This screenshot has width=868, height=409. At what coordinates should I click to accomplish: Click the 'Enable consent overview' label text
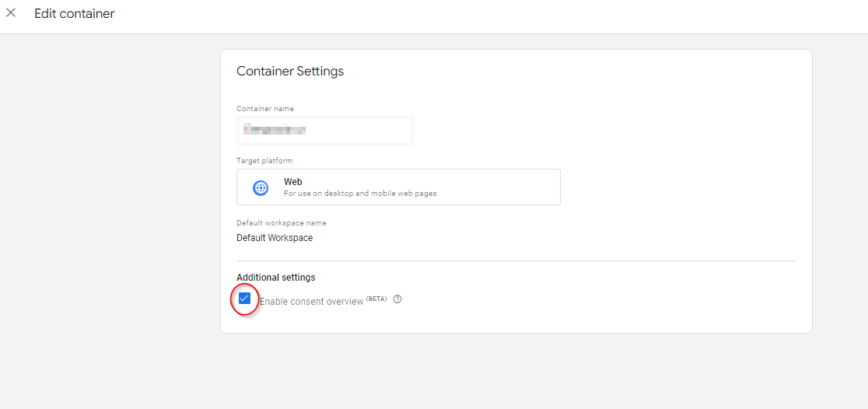click(311, 301)
